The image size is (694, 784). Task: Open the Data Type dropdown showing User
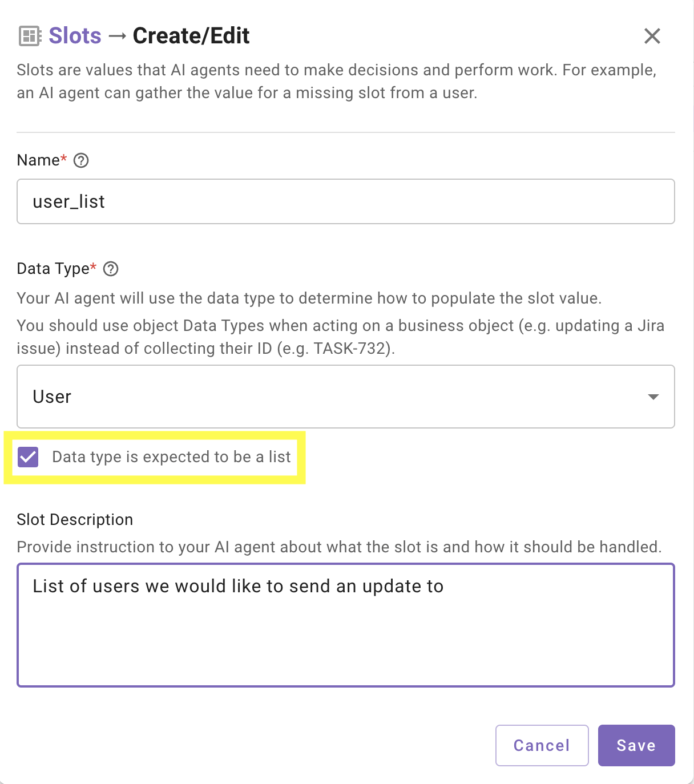click(x=346, y=397)
